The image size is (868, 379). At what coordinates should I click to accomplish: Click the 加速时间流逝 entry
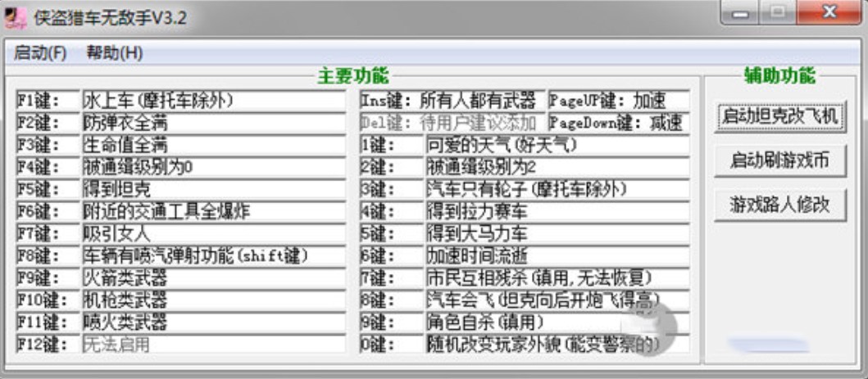click(x=557, y=255)
